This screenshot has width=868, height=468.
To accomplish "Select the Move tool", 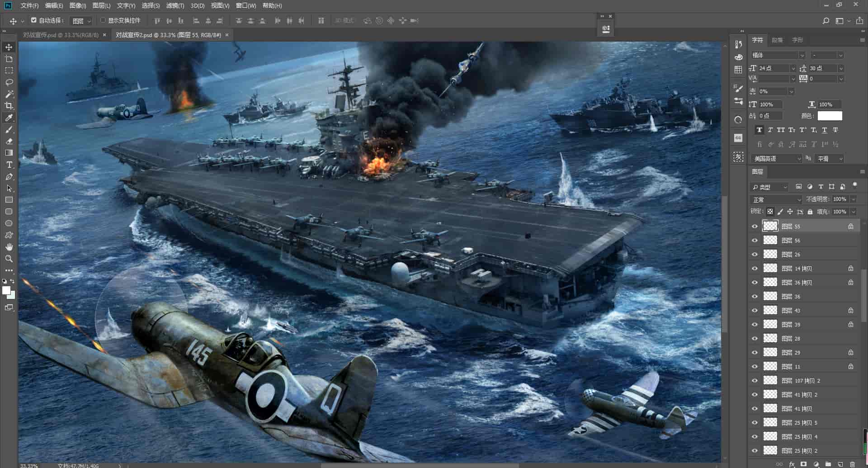I will point(9,47).
